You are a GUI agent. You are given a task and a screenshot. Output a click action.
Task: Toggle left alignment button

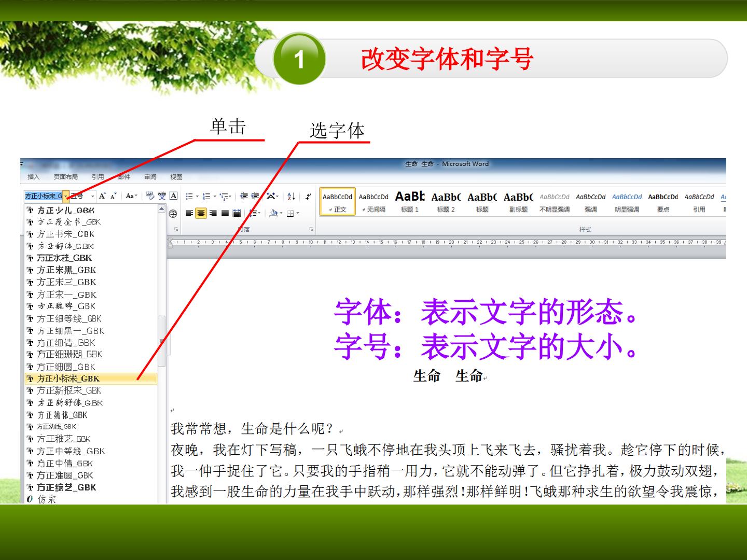pyautogui.click(x=189, y=213)
